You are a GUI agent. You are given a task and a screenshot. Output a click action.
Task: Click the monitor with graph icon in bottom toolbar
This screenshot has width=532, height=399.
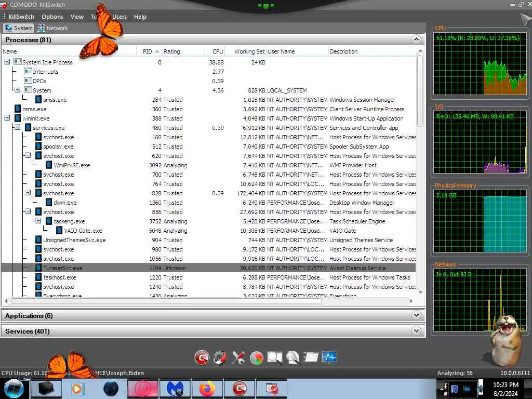(x=329, y=357)
